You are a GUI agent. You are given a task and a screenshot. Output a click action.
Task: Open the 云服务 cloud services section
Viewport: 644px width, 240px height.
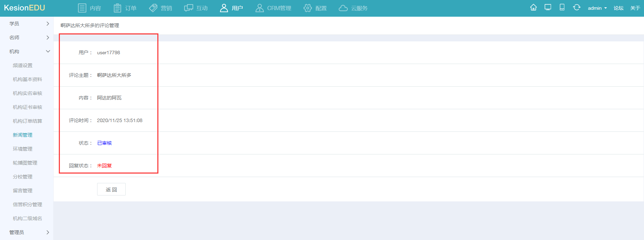[353, 8]
